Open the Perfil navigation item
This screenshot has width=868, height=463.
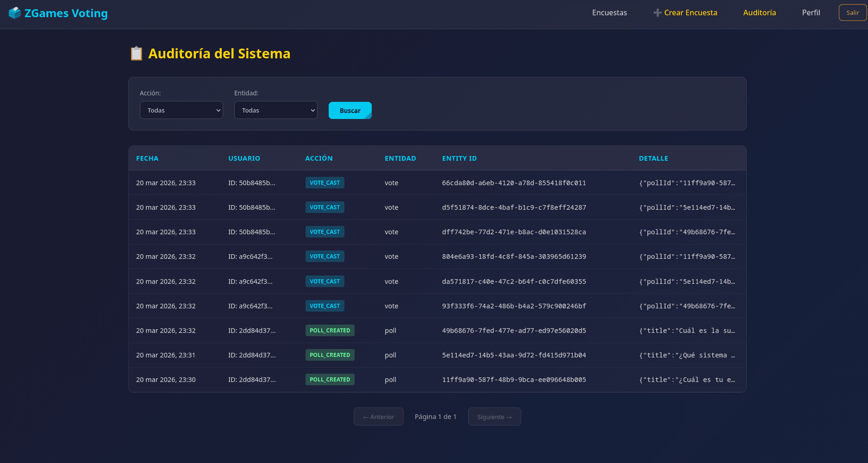pyautogui.click(x=811, y=13)
